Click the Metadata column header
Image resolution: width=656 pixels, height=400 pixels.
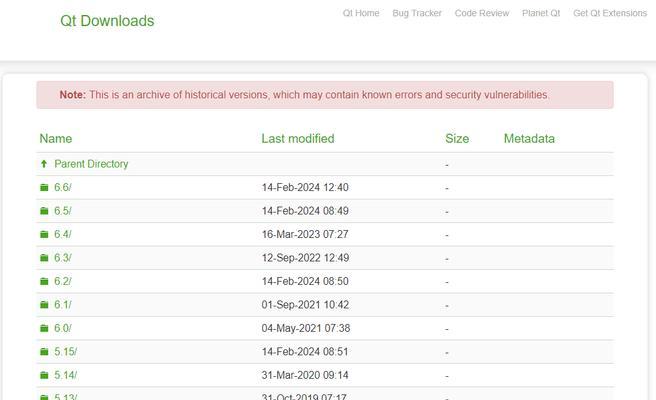(x=529, y=138)
